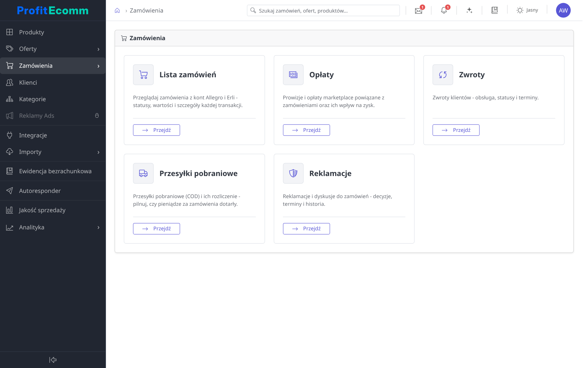Screen dimensions: 588x368
Task: Focus the Szukaj zamówień search field
Action: coord(323,11)
